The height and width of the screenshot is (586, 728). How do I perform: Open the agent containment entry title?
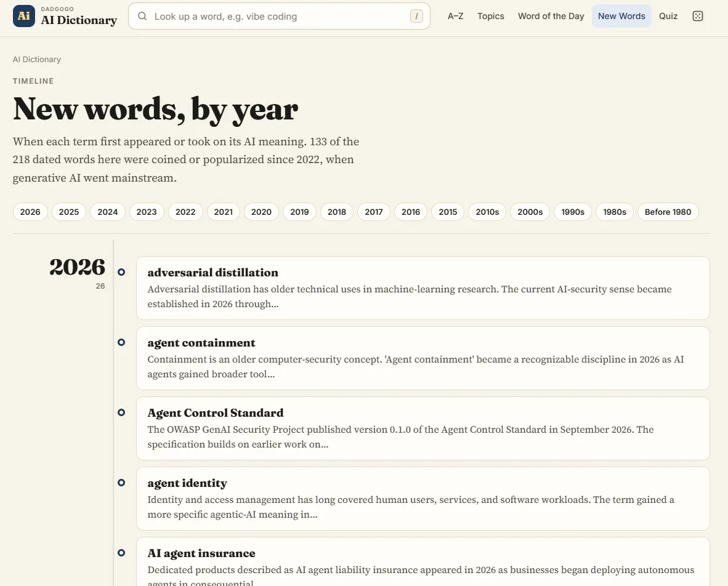point(201,342)
